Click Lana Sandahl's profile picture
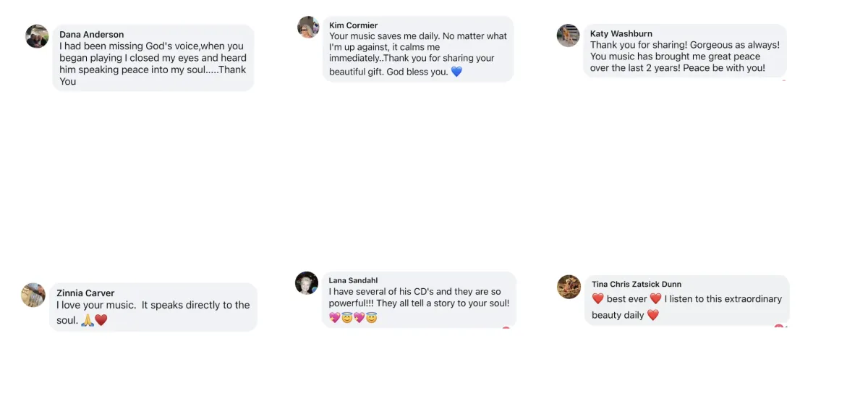 click(307, 283)
